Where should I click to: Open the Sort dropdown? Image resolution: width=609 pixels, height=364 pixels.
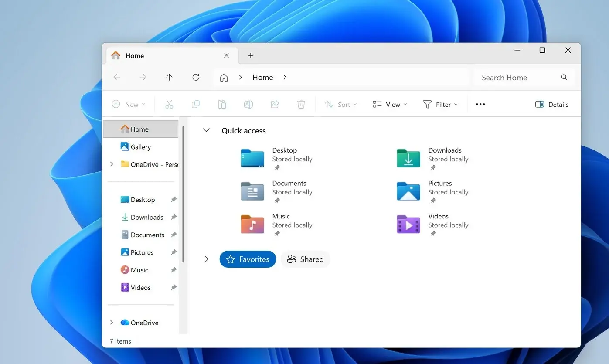341,104
